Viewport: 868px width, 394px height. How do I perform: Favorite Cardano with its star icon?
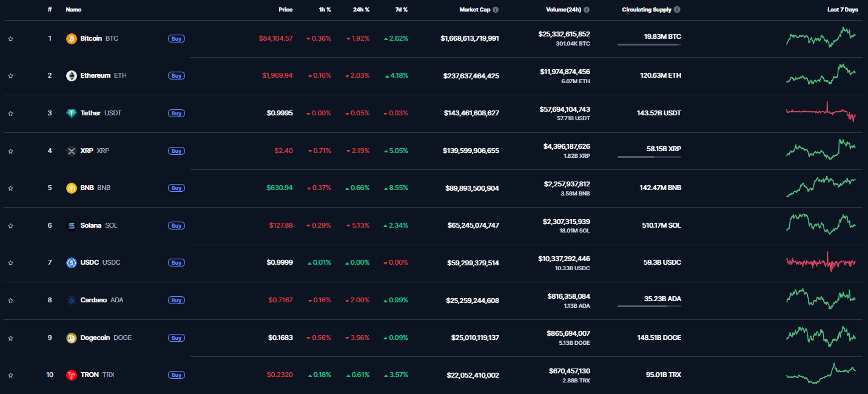coord(10,301)
